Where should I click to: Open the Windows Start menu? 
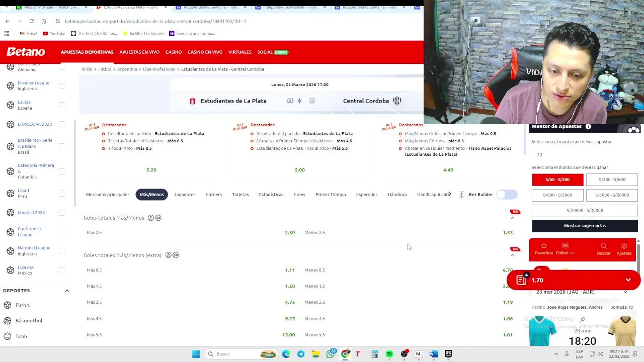[196, 354]
